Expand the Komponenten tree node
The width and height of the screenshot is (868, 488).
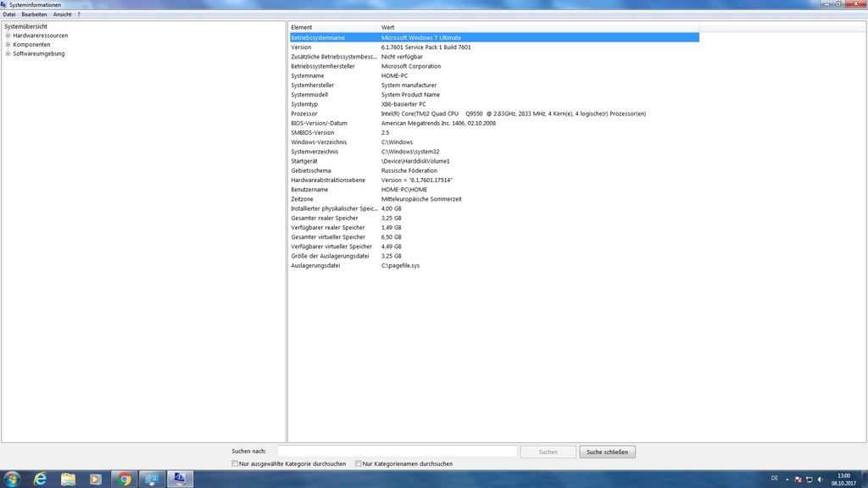8,44
